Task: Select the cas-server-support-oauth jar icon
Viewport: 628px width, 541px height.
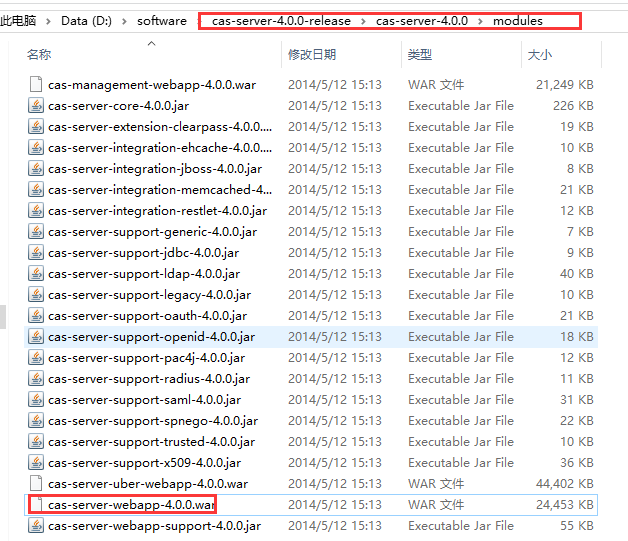Action: [x=36, y=316]
